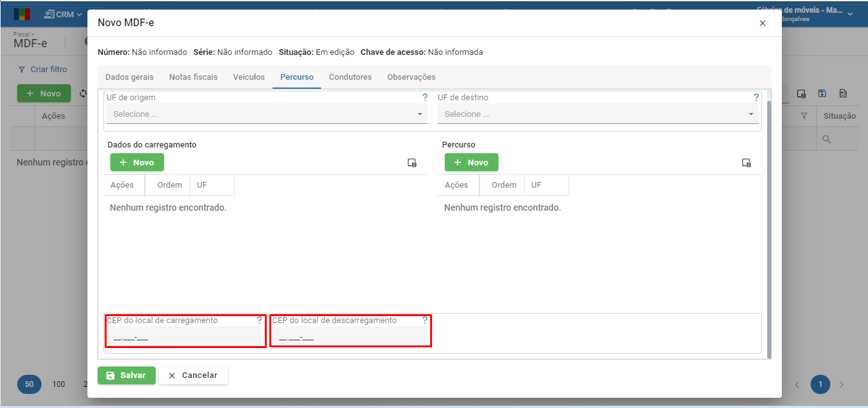This screenshot has width=868, height=408.
Task: Click the restore layout icon on background grid
Action: [843, 93]
